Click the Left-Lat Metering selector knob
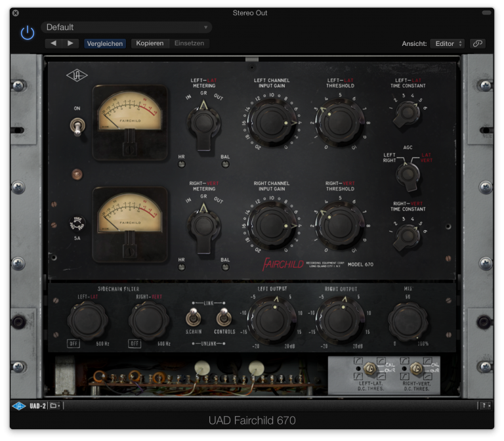The height and width of the screenshot is (441, 504). coord(204,123)
